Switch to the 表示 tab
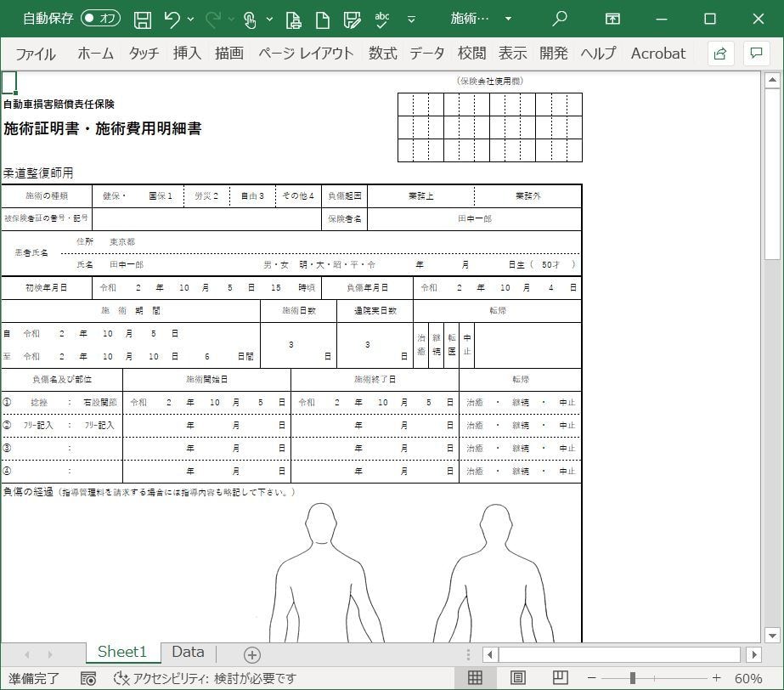The width and height of the screenshot is (784, 690). tap(512, 54)
